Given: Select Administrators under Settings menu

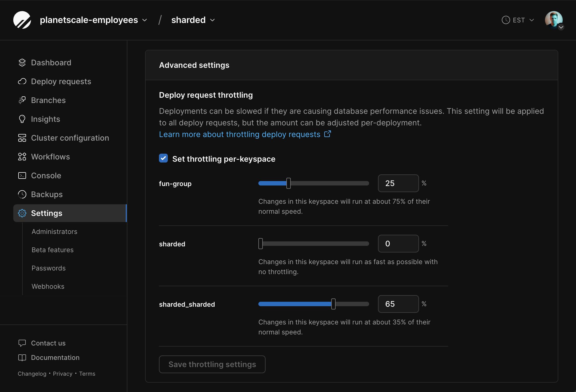Looking at the screenshot, I should 54,231.
